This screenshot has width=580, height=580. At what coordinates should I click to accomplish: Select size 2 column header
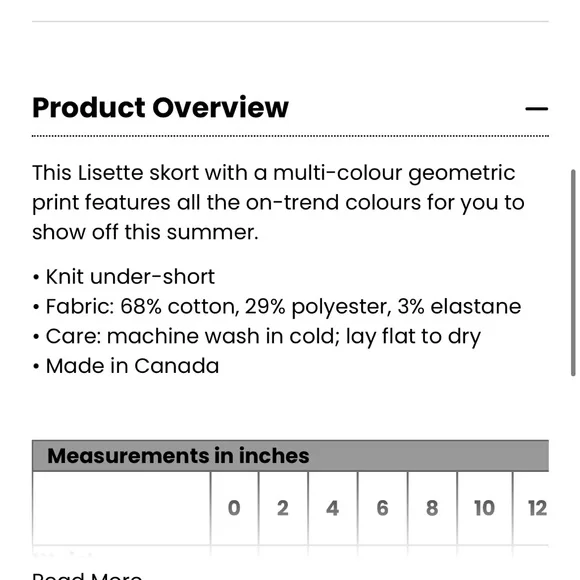pos(283,508)
